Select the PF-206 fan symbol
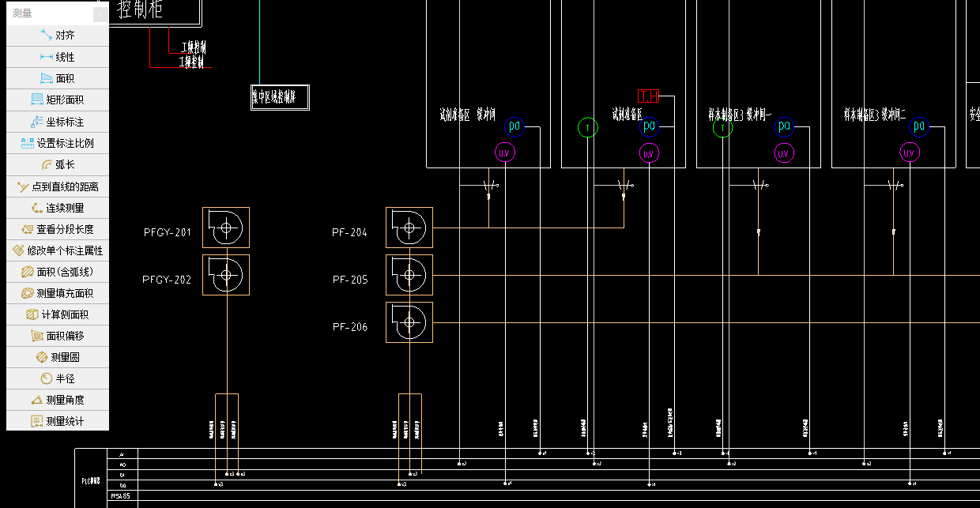980x508 pixels. click(x=409, y=322)
